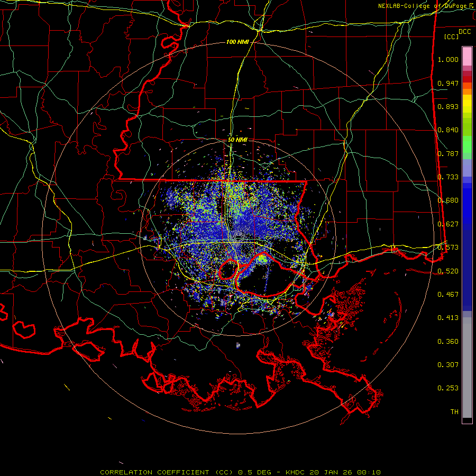Select the 0.413 scale value
The height and width of the screenshot is (476, 476).
448,318
